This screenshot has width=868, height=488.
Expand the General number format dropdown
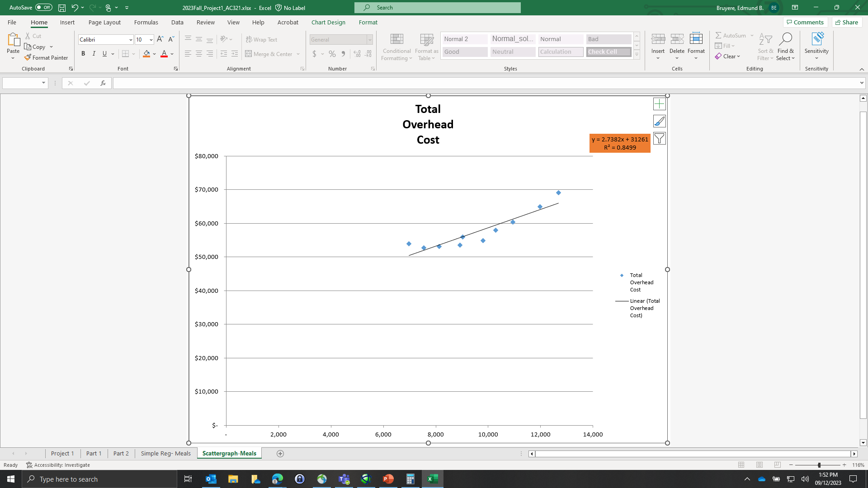[x=369, y=40]
